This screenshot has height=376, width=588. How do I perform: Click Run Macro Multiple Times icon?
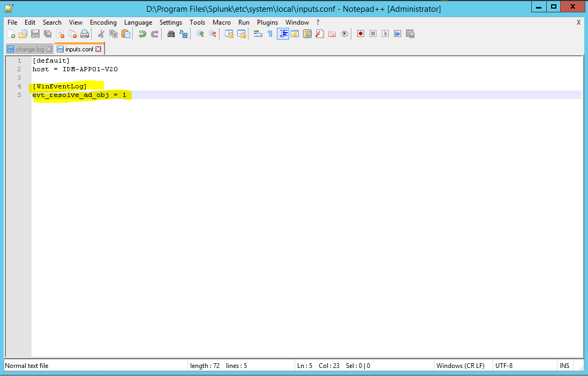point(397,34)
